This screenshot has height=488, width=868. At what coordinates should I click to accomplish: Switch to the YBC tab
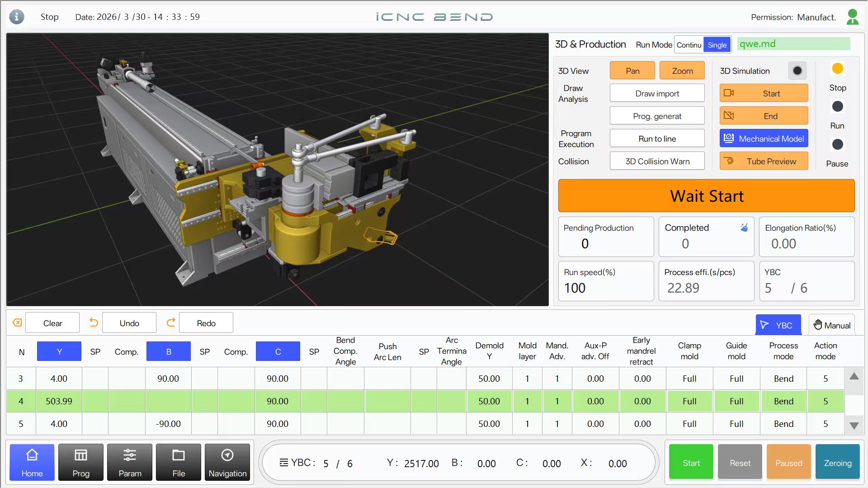(778, 325)
